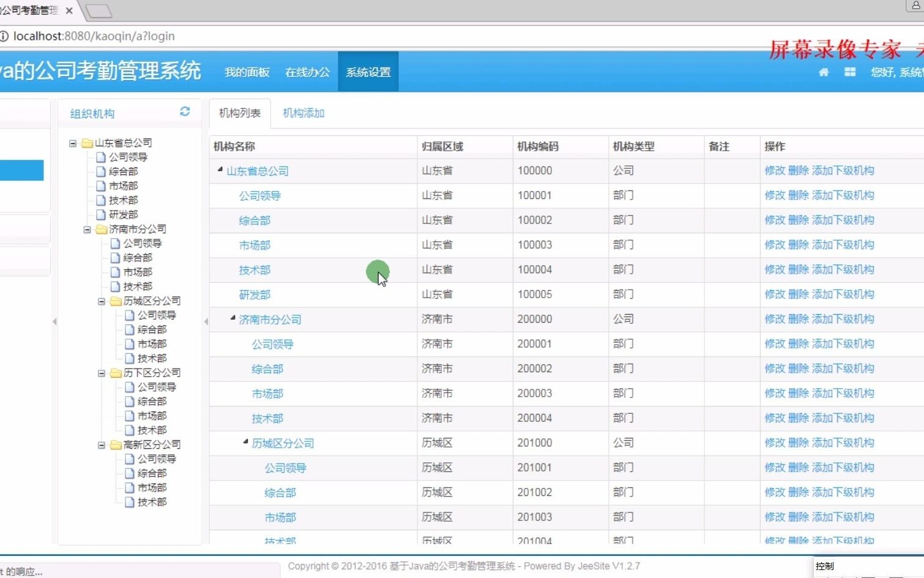
Task: Click the 高新区分公司 folder icon in the tree
Action: pyautogui.click(x=116, y=445)
